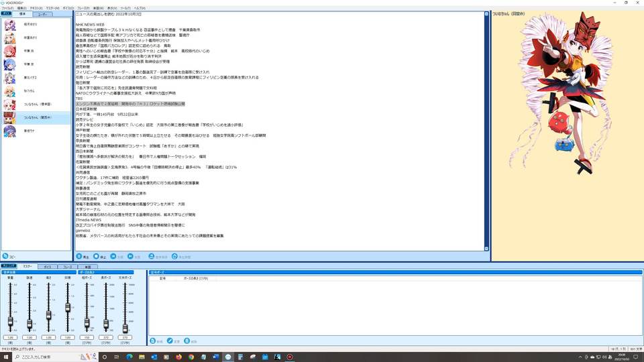Click the NHK NEWS WEB line
The width and height of the screenshot is (644, 362).
tap(90, 25)
